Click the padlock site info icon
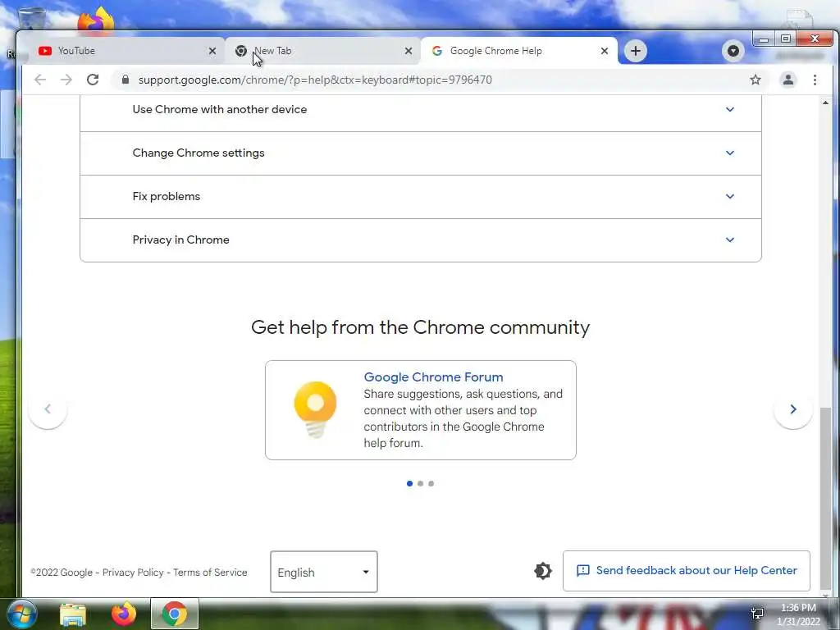 (126, 80)
